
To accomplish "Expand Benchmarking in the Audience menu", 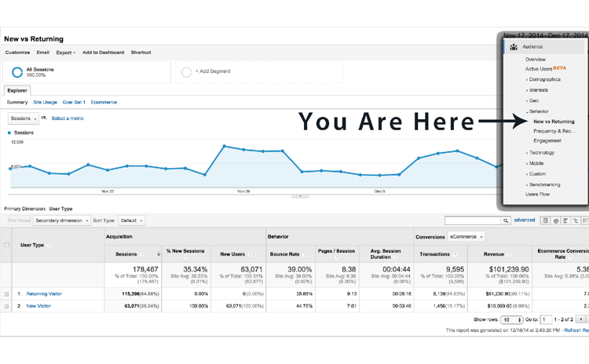I will coord(543,184).
